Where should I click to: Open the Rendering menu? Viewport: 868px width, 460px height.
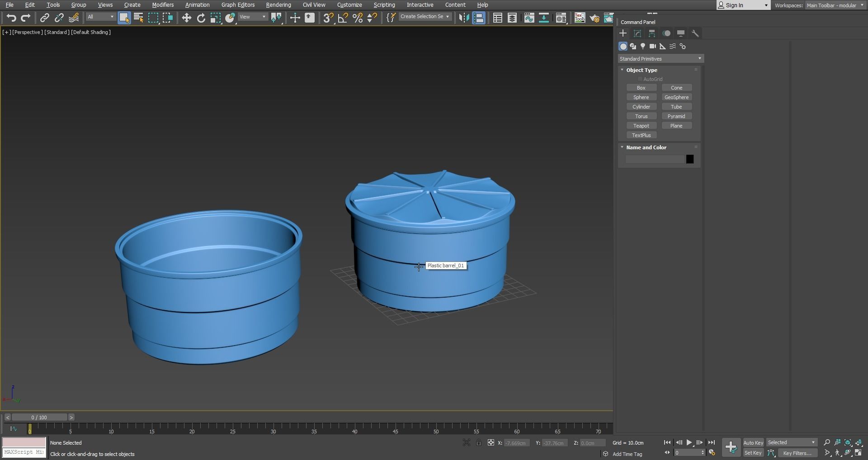[x=278, y=5]
